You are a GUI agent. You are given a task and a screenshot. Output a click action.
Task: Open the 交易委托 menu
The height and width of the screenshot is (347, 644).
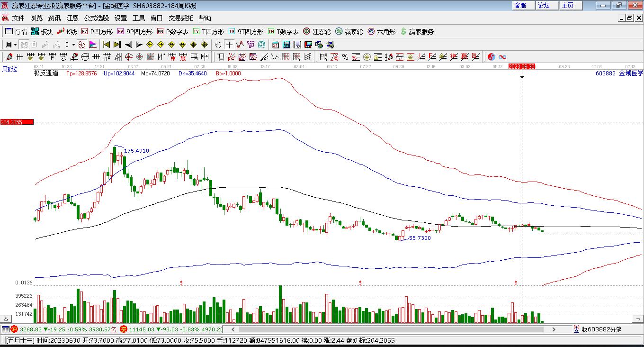pos(181,18)
